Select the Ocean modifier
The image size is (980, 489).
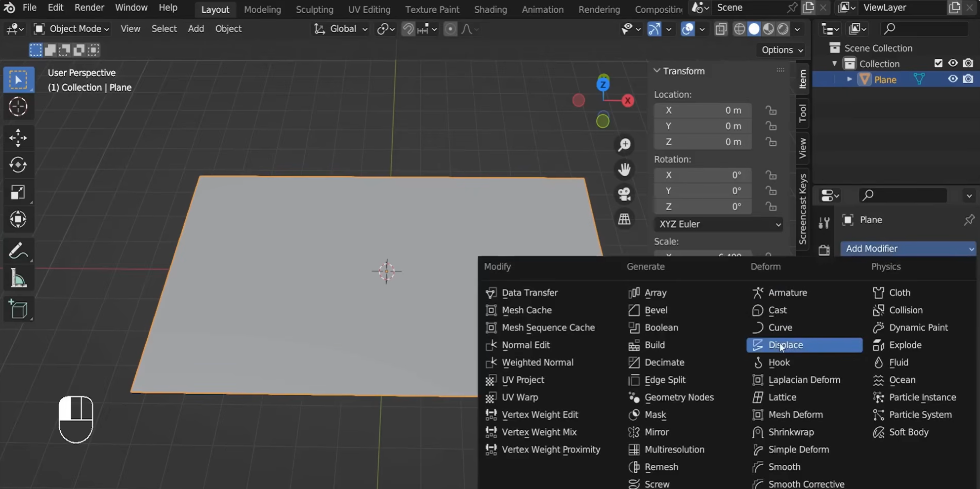902,380
